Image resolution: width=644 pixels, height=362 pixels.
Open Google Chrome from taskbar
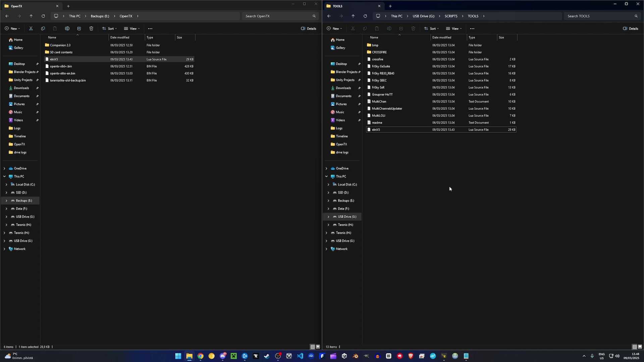[x=200, y=356]
